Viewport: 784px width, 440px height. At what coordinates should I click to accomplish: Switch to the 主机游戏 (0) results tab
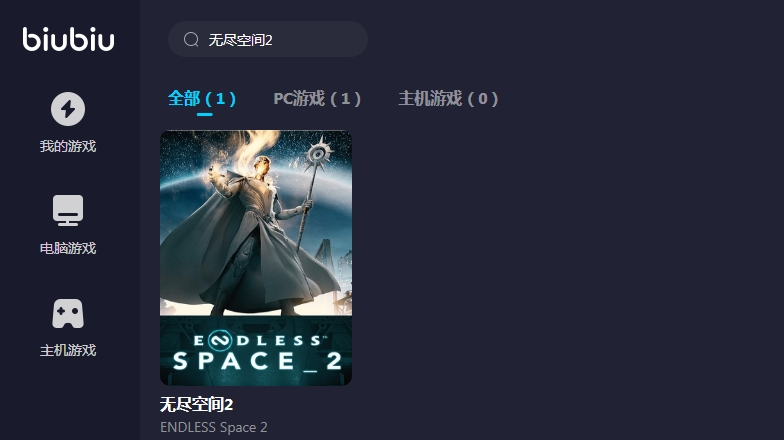tap(448, 98)
